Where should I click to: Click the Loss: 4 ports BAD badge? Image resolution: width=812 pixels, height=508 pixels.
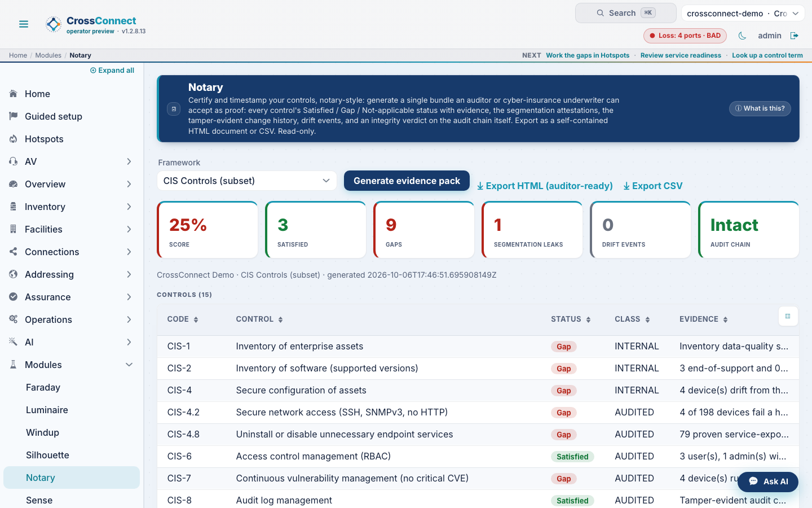click(x=685, y=36)
